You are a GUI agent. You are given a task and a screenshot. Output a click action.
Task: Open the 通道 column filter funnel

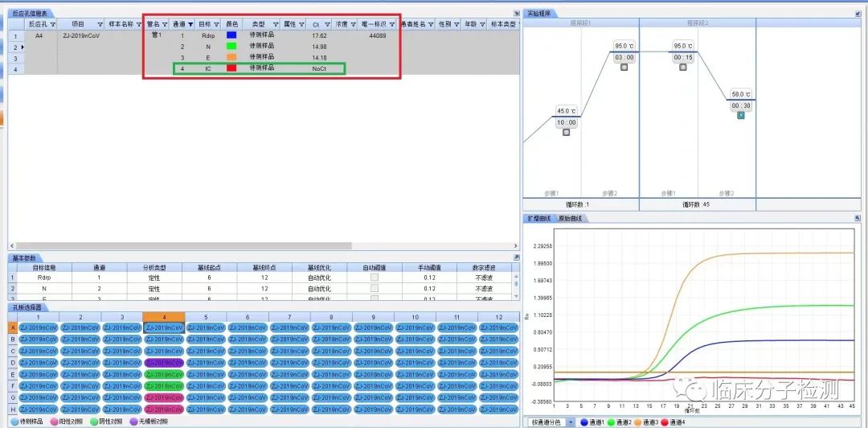point(190,25)
